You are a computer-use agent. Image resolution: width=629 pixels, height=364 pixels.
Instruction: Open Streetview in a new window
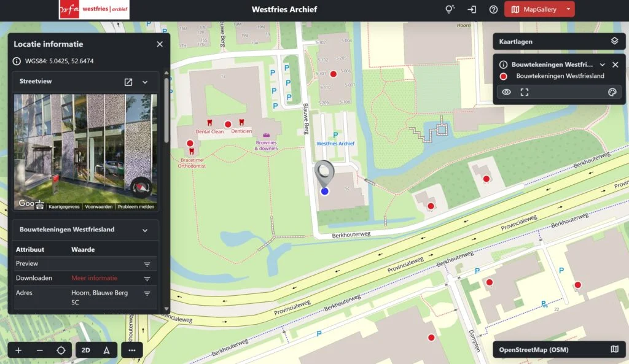128,82
